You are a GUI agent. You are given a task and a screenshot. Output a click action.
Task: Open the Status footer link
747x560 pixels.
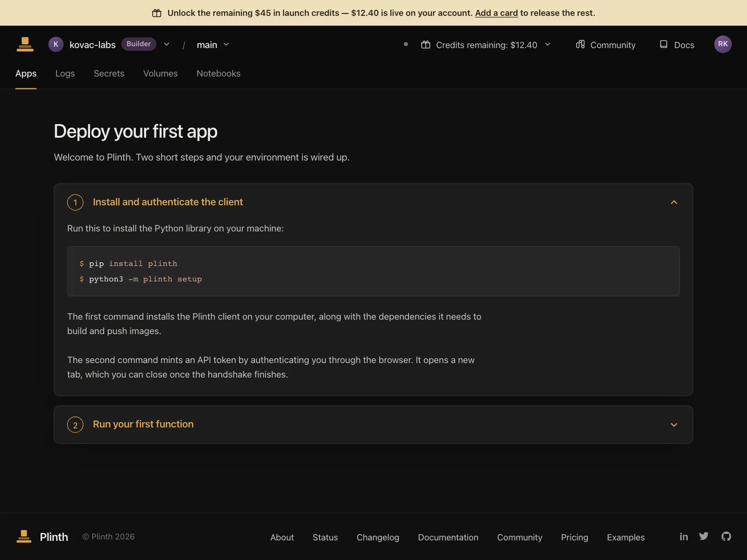(325, 537)
